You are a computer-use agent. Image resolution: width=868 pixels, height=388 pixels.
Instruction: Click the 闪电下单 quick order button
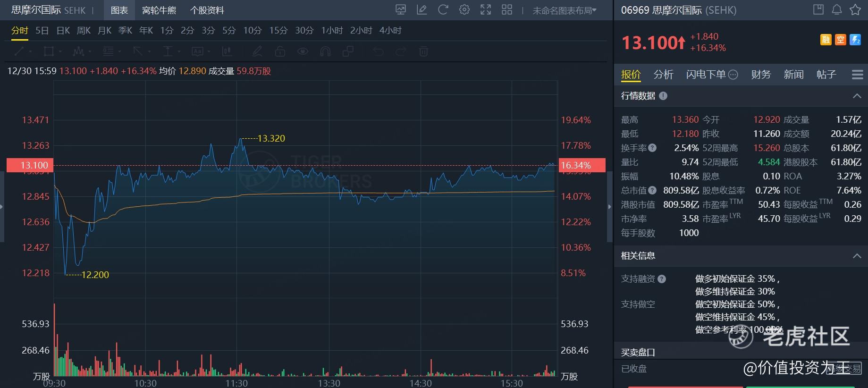pyautogui.click(x=706, y=75)
